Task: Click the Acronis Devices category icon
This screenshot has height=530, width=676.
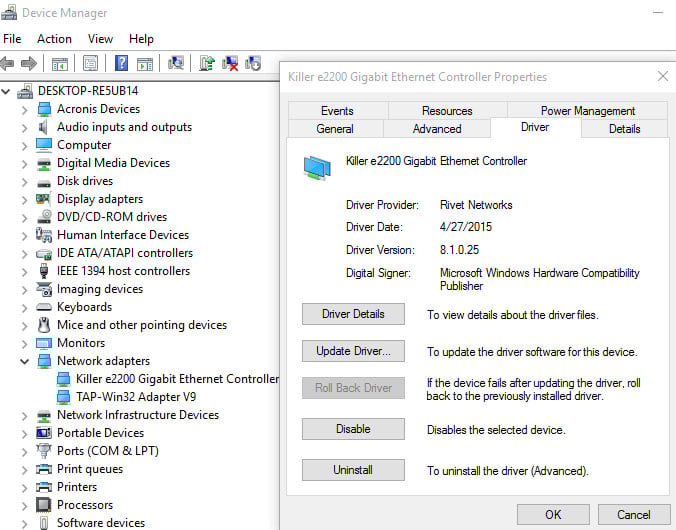Action: [x=44, y=109]
